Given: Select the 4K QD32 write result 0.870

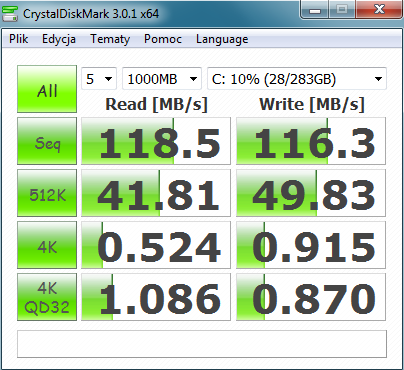Looking at the screenshot, I should click(311, 297).
